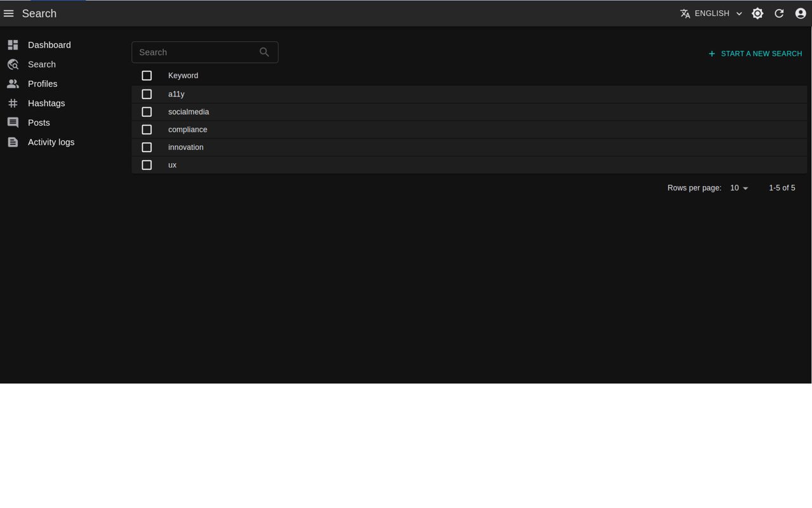Open the Dashboard from the sidebar
The height and width of the screenshot is (508, 812).
[49, 44]
